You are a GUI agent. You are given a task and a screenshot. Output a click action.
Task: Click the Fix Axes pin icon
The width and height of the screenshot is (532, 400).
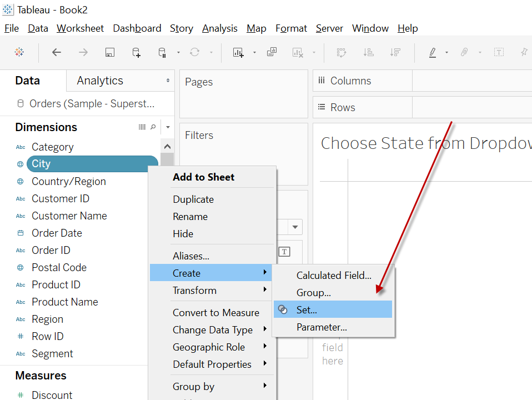click(x=524, y=52)
